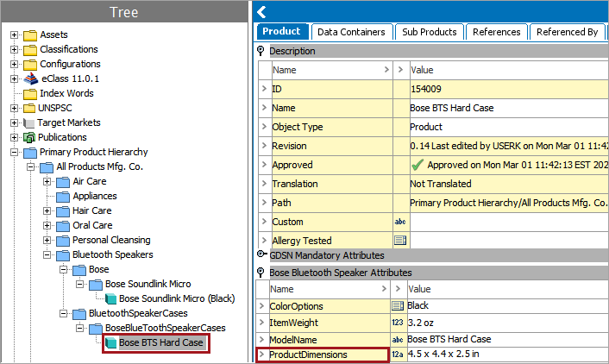Click the ColorOptions value Black
The width and height of the screenshot is (609, 364).
coord(418,305)
